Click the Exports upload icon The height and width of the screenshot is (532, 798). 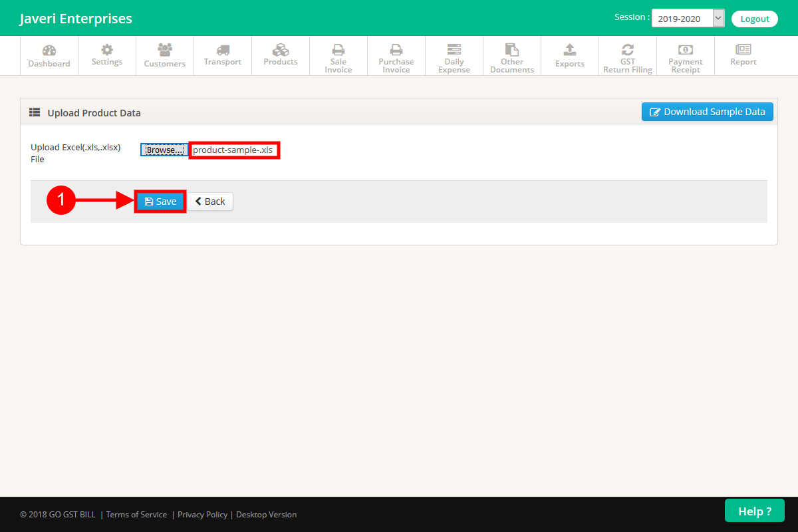[x=569, y=50]
